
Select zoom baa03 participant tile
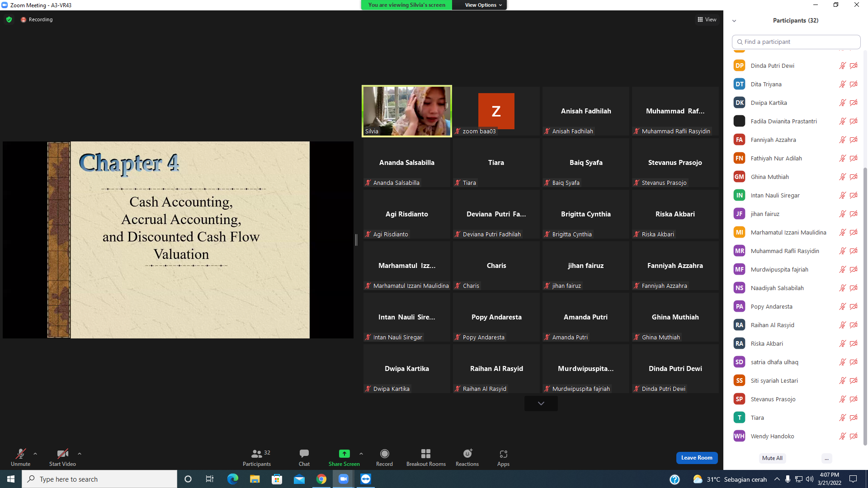tap(496, 111)
